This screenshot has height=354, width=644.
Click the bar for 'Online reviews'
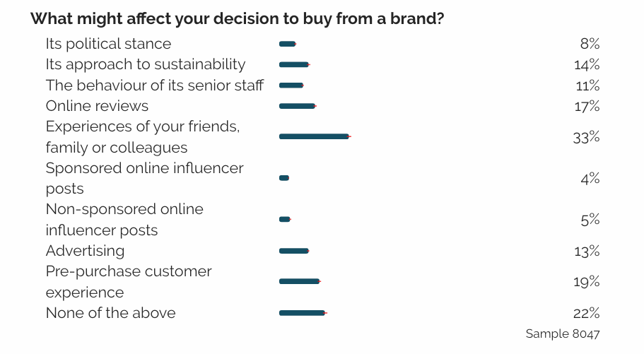[x=298, y=106]
